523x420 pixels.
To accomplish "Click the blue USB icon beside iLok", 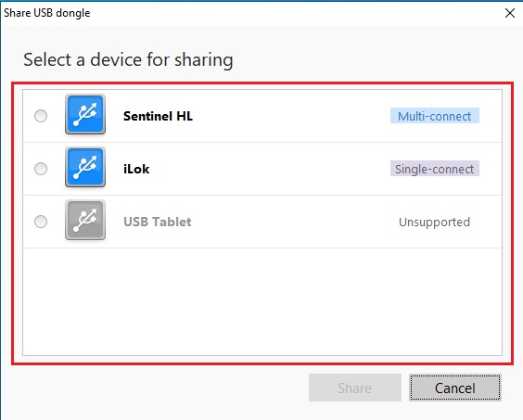I will point(85,167).
